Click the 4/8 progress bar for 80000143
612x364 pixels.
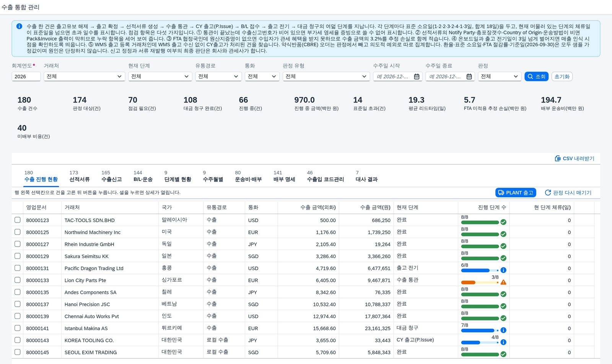click(x=480, y=343)
